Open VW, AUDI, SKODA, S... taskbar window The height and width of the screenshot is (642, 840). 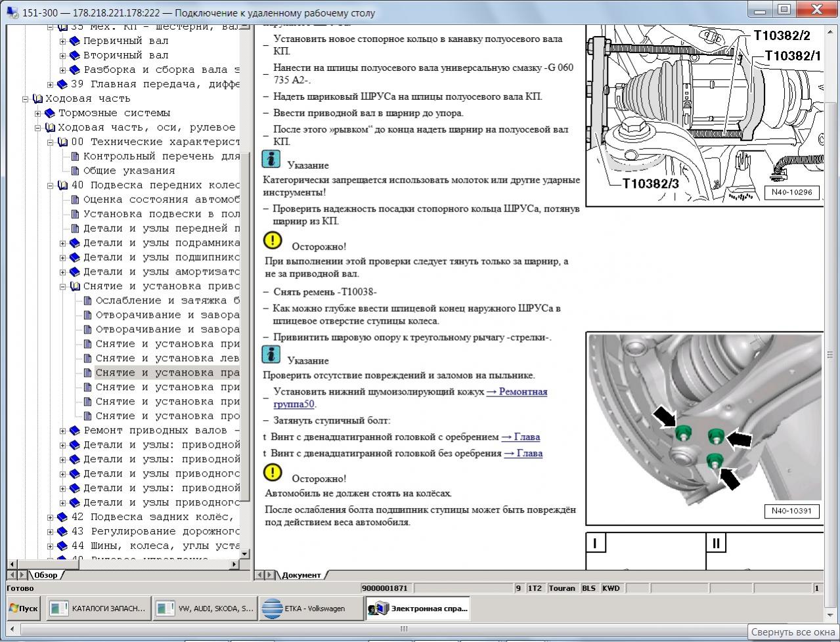(205, 609)
